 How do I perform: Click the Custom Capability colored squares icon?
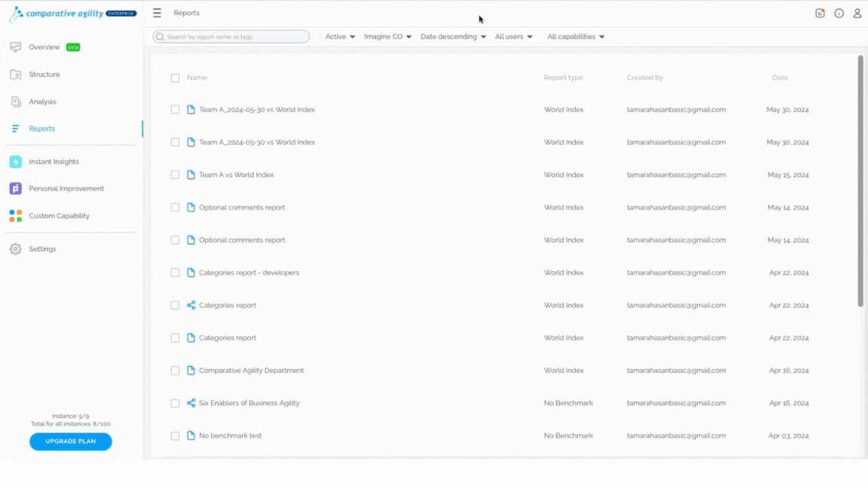coord(16,216)
